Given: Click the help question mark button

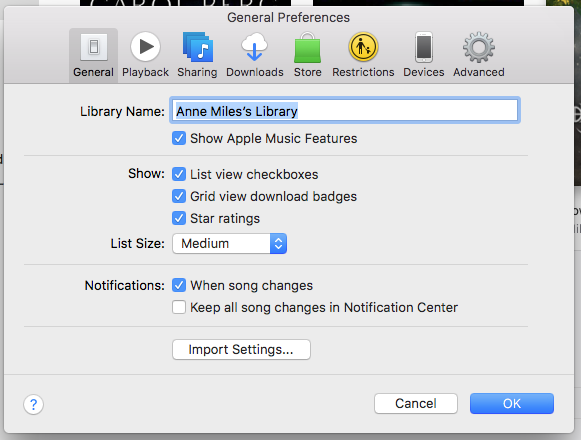Looking at the screenshot, I should pos(33,404).
